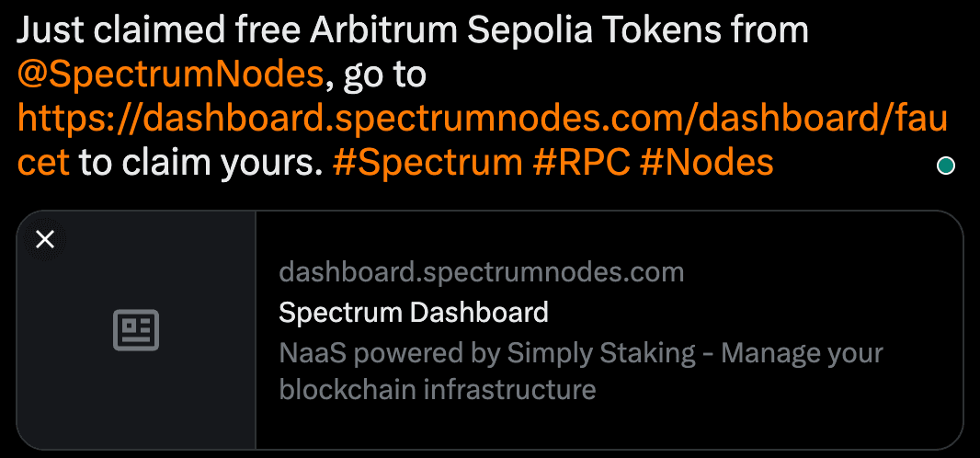Click the Spectrum Dashboard card title
Image resolution: width=980 pixels, height=458 pixels.
tap(413, 313)
